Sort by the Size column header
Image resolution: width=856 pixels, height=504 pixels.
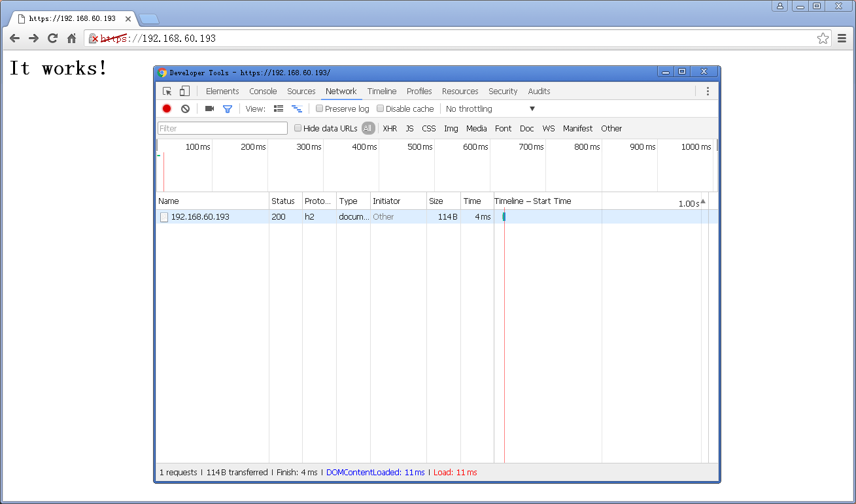tap(443, 201)
